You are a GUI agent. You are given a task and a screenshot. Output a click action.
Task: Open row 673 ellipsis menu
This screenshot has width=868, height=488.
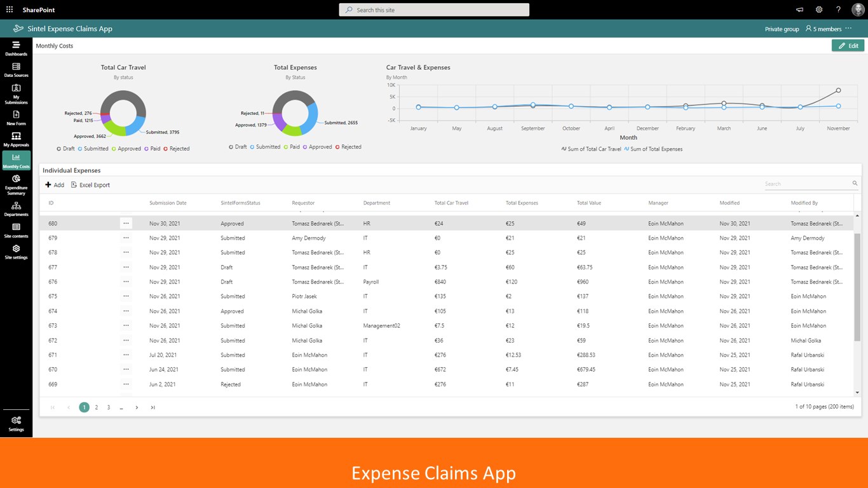126,325
